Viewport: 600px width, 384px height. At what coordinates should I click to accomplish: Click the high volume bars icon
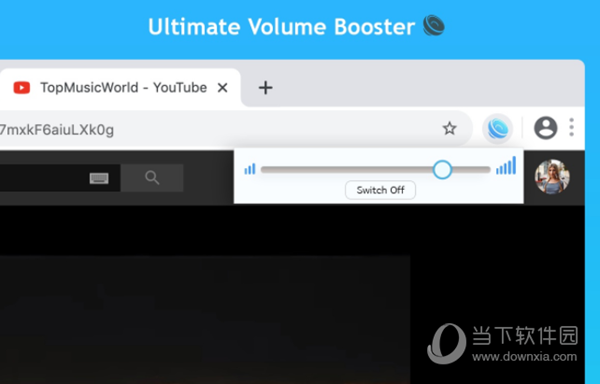tap(506, 166)
